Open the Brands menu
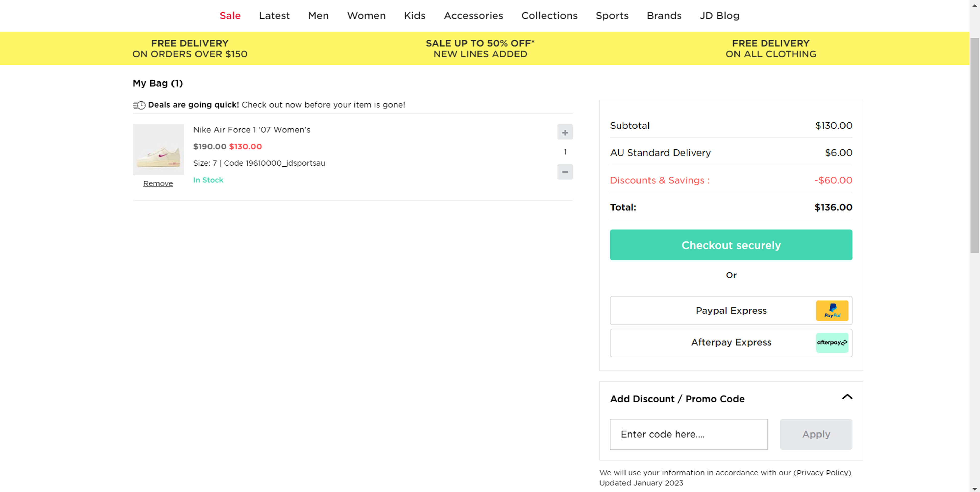Viewport: 980px width, 492px height. [664, 16]
